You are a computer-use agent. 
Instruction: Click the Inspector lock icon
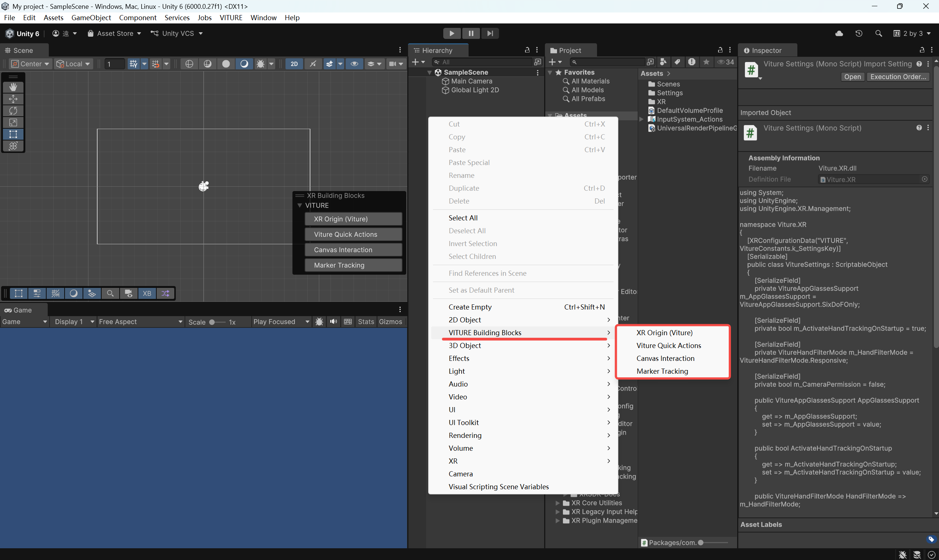[x=922, y=50]
